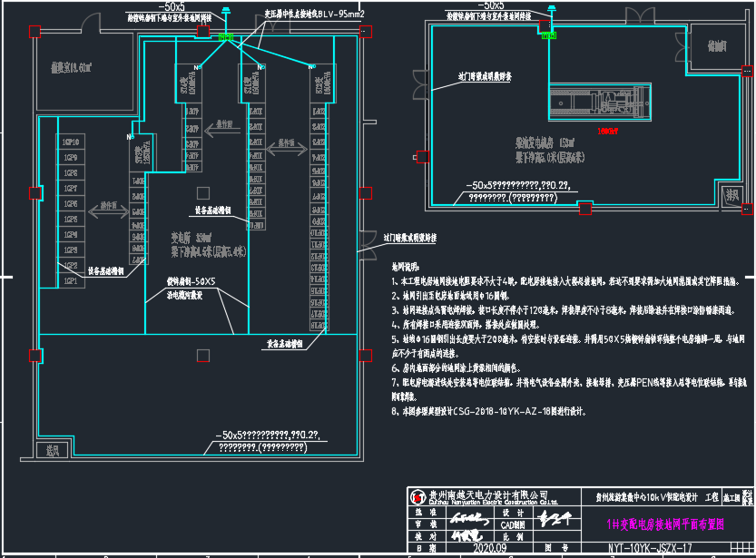This screenshot has height=558, width=756.
Task: Click the -50x5 label above substation plan
Action: click(172, 6)
